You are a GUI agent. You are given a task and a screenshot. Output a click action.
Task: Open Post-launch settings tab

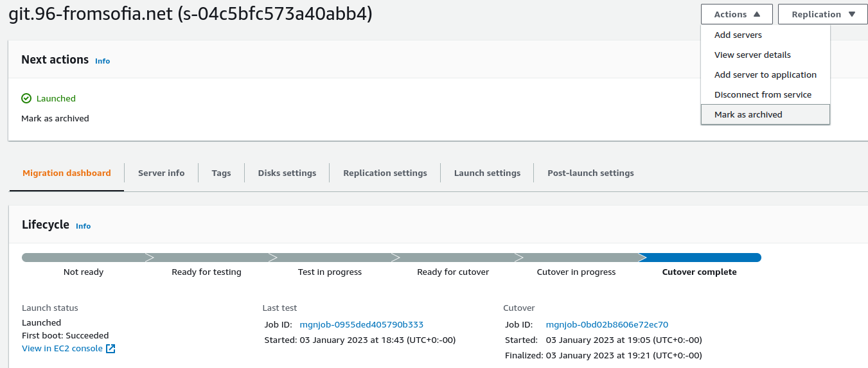point(590,173)
